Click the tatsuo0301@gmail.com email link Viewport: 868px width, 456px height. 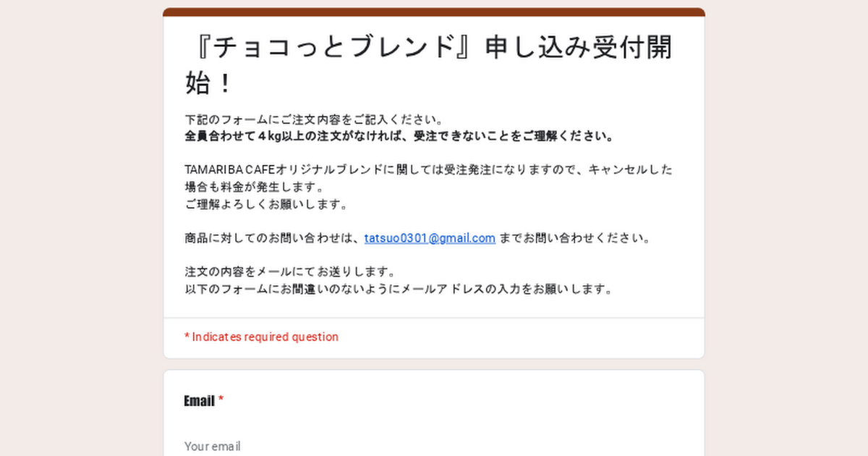point(430,238)
